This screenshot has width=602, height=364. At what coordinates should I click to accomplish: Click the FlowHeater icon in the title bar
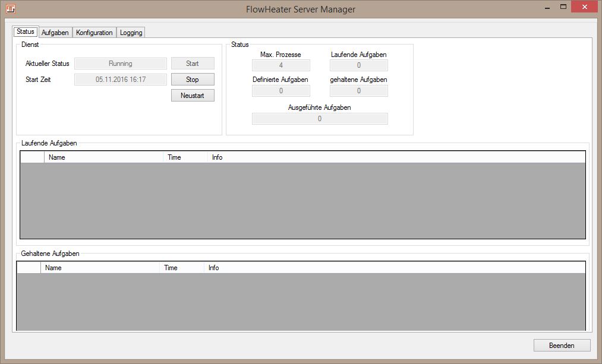point(10,9)
